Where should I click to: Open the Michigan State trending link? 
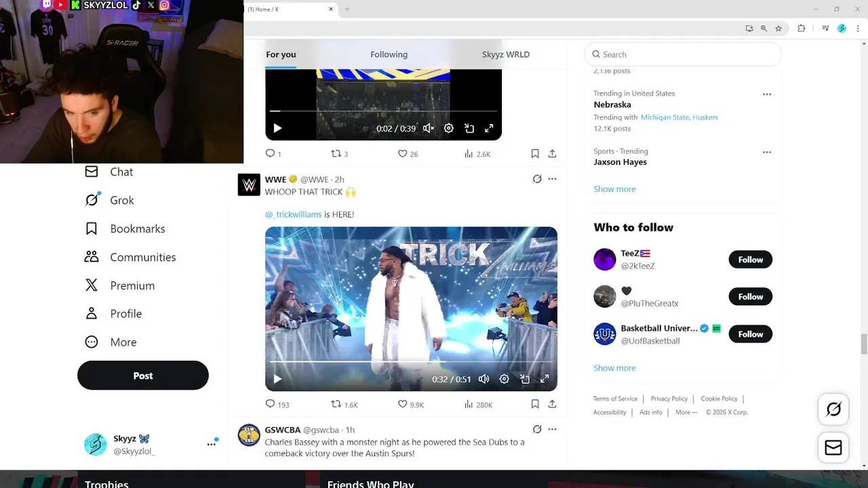pos(665,117)
